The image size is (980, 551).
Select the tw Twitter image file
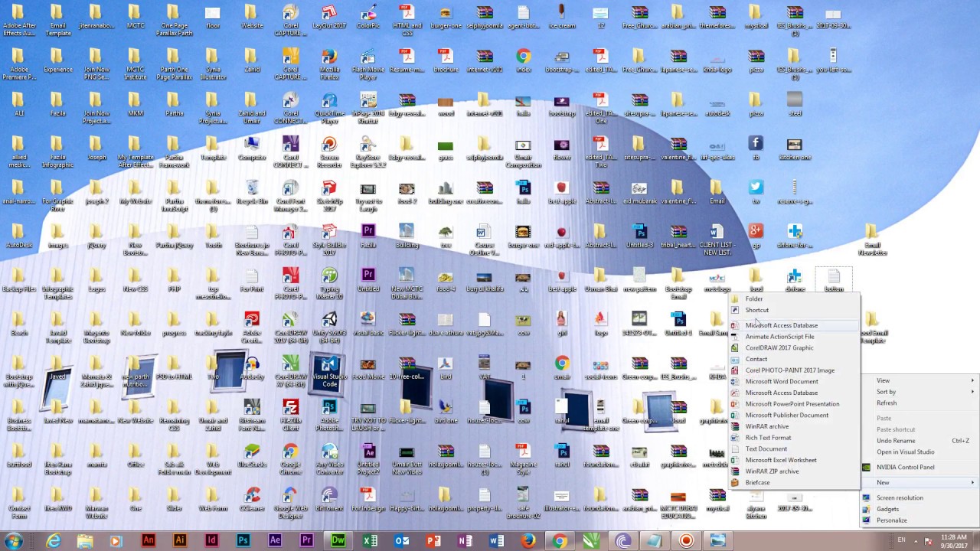756,193
